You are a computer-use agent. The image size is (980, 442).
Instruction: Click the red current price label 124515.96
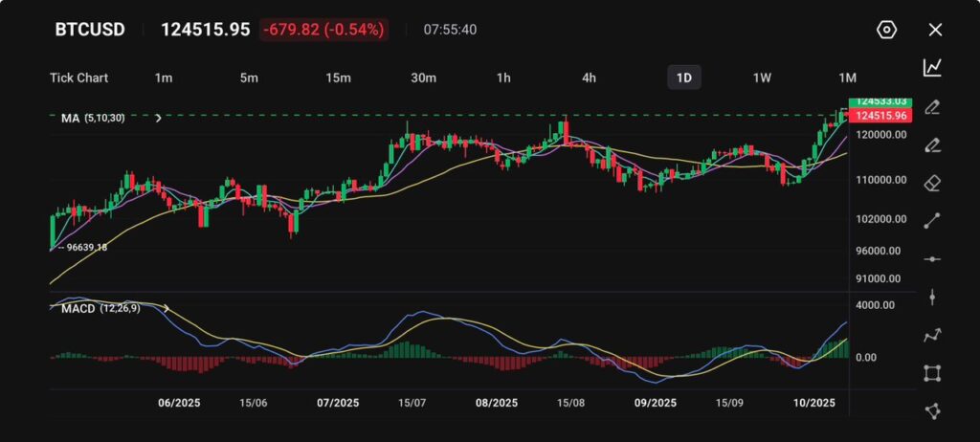point(882,116)
